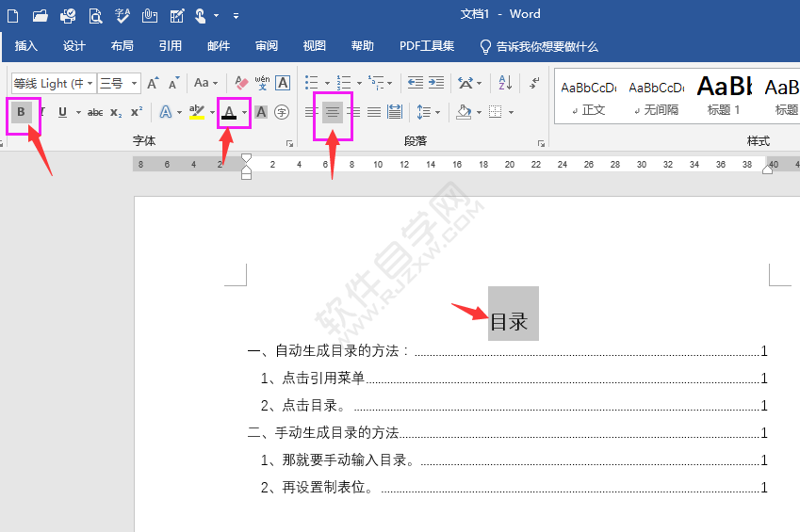Apply distributed alignment

coord(395,112)
